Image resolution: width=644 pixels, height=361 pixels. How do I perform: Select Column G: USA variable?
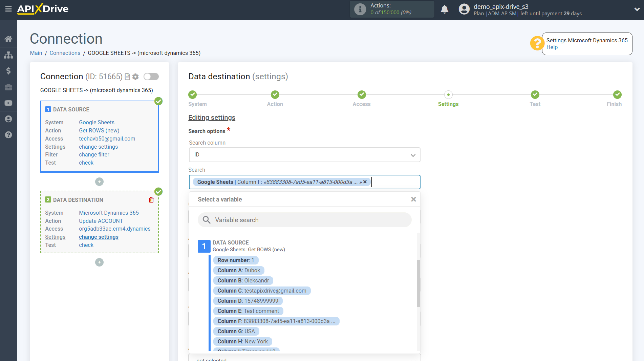click(x=236, y=332)
